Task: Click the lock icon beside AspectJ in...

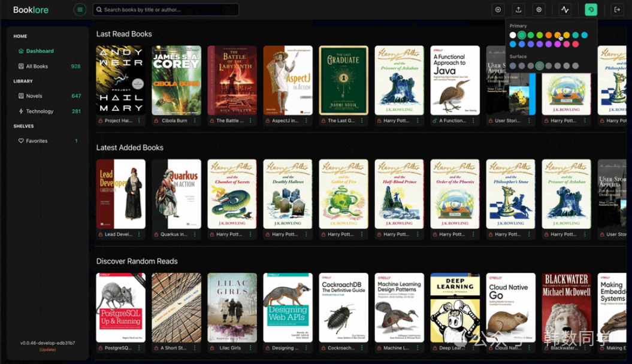Action: click(x=268, y=120)
